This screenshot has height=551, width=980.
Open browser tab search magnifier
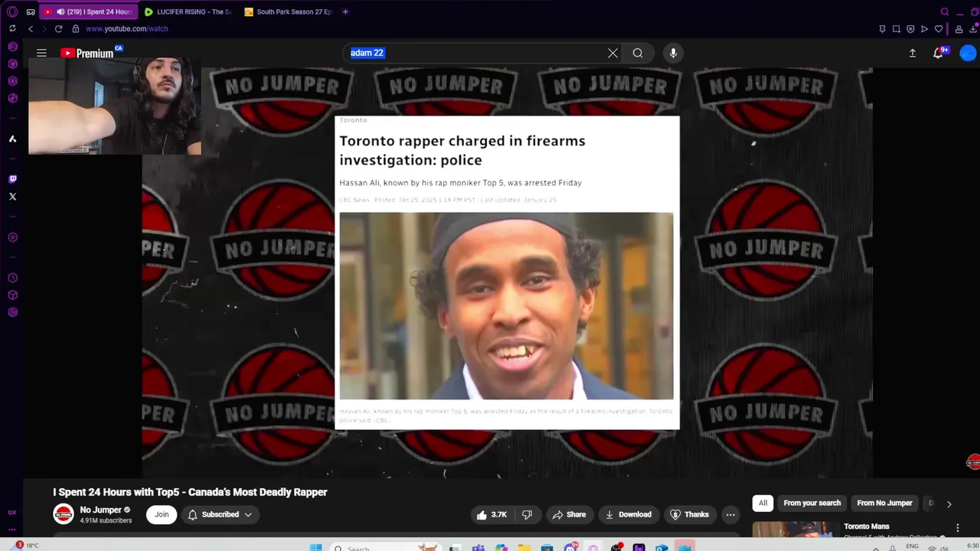click(944, 11)
